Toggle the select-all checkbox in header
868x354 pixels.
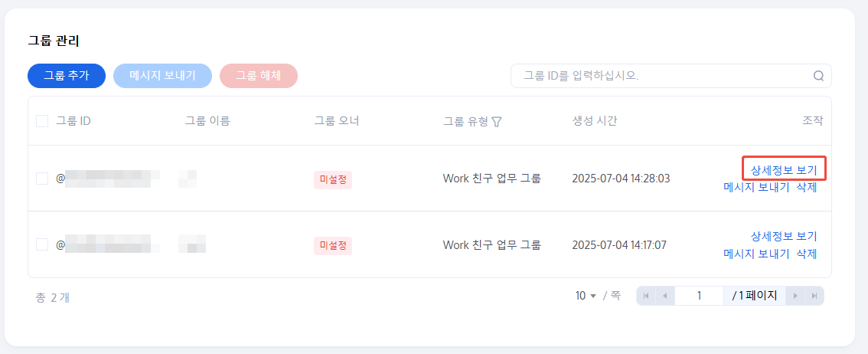(42, 121)
